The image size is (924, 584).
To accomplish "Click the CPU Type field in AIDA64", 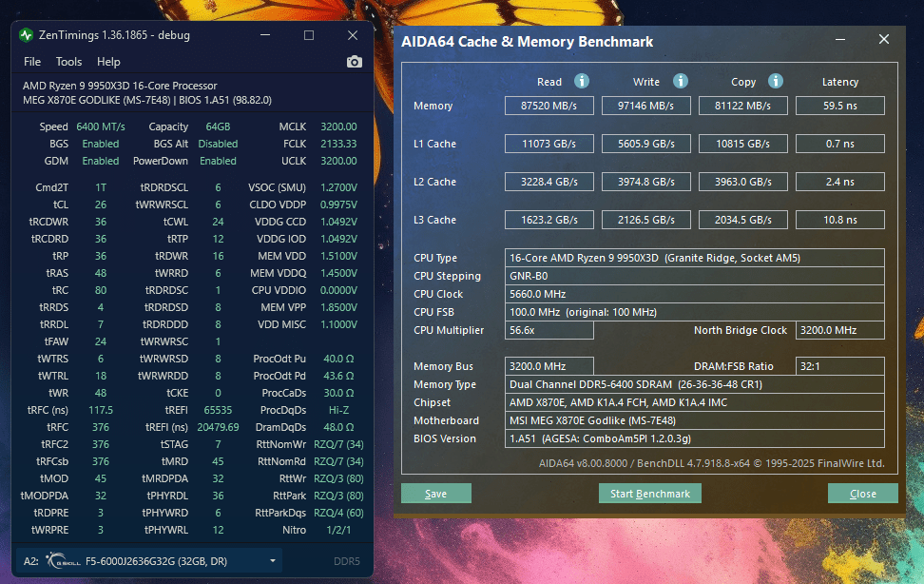I will point(695,258).
